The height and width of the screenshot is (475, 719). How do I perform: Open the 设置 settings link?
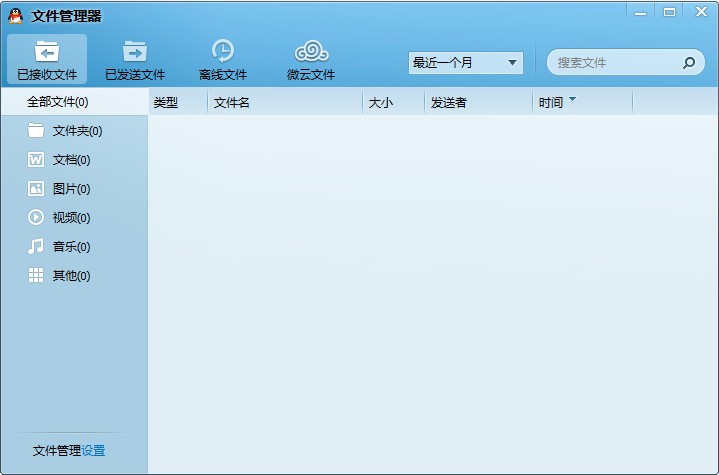pos(93,451)
